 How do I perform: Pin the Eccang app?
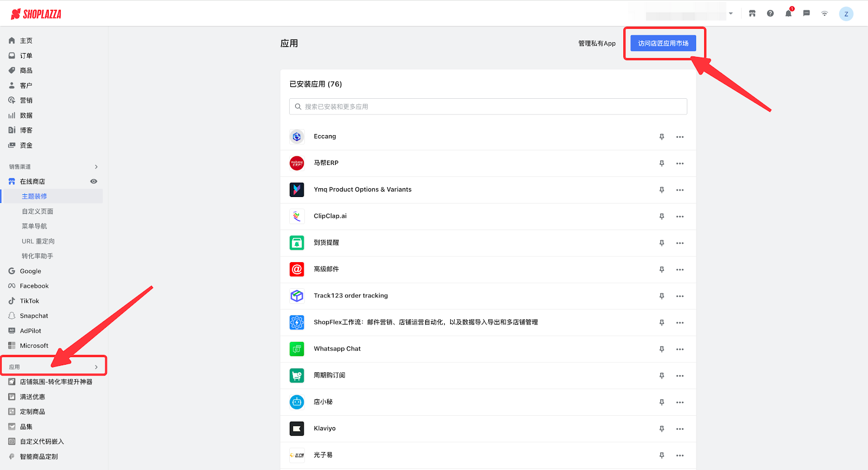(662, 137)
